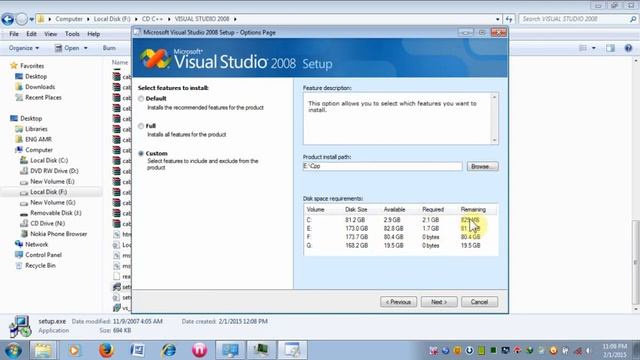This screenshot has width=640, height=360.
Task: Open the Windows Start orb
Action: (x=13, y=350)
